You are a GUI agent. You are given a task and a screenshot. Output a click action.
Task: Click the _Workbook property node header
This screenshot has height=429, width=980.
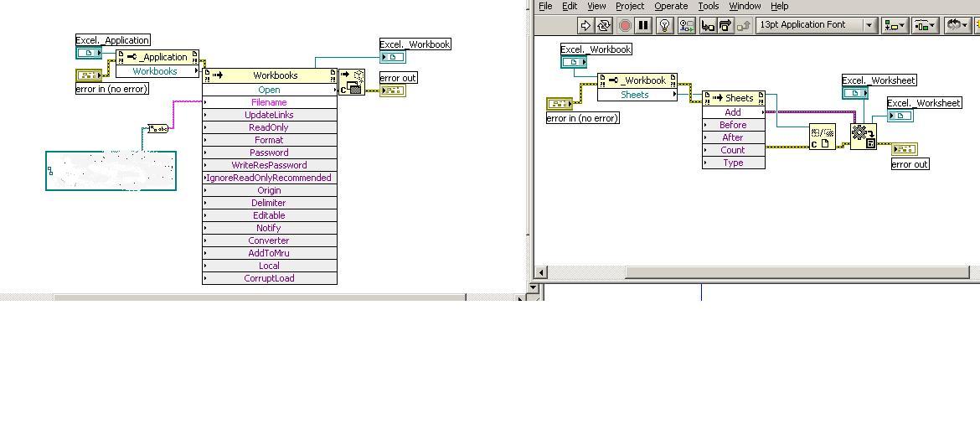[x=637, y=80]
